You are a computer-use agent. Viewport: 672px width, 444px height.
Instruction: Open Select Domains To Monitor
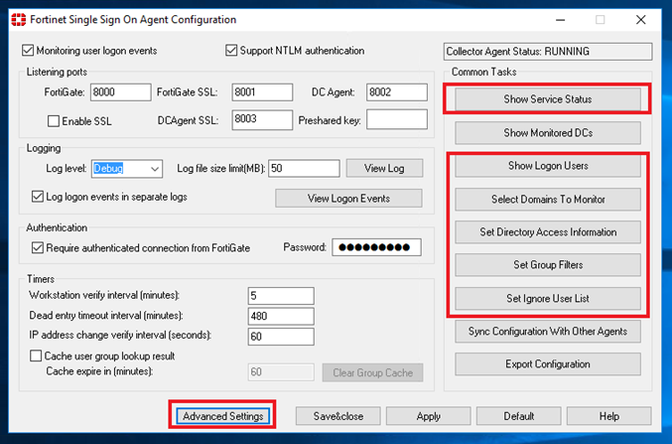(x=548, y=199)
